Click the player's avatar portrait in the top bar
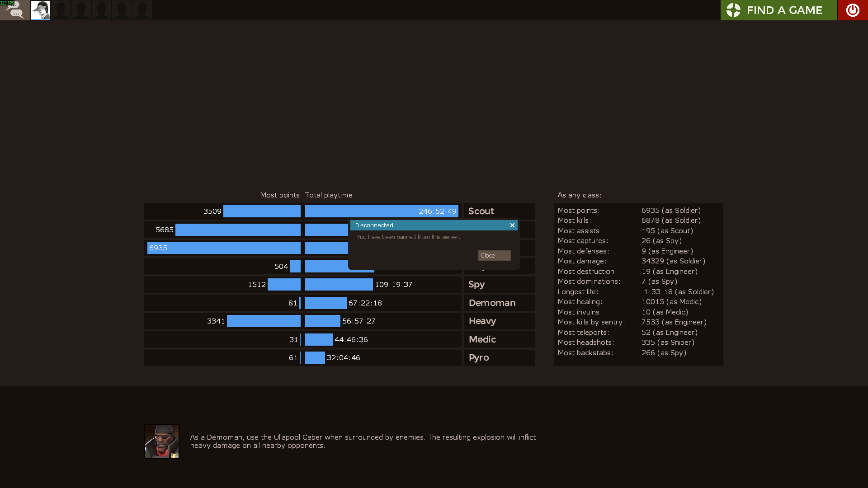Image resolution: width=868 pixels, height=488 pixels. coord(40,10)
